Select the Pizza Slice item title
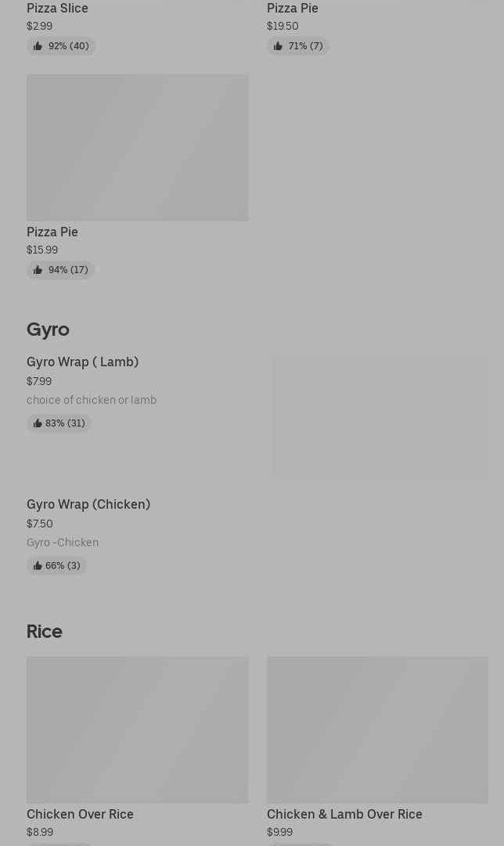The image size is (504, 846). 57,8
